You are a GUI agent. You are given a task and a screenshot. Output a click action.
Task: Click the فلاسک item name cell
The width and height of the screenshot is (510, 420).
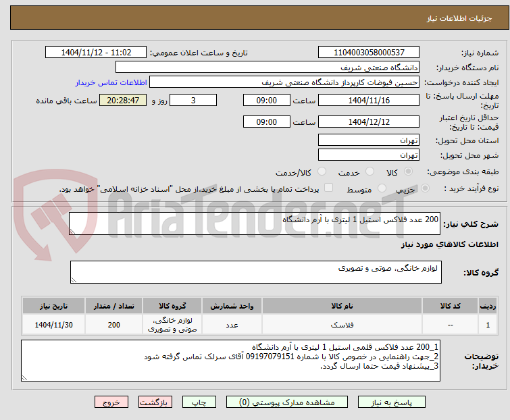(342, 325)
